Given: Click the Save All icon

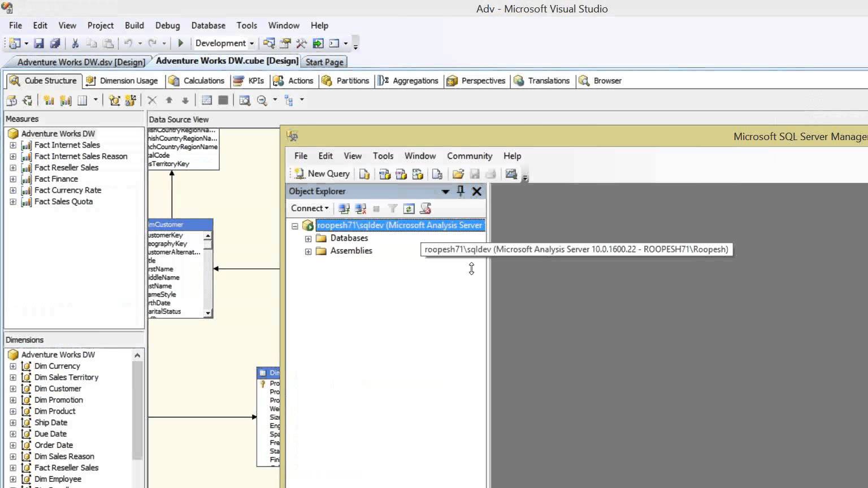Looking at the screenshot, I should pyautogui.click(x=55, y=43).
